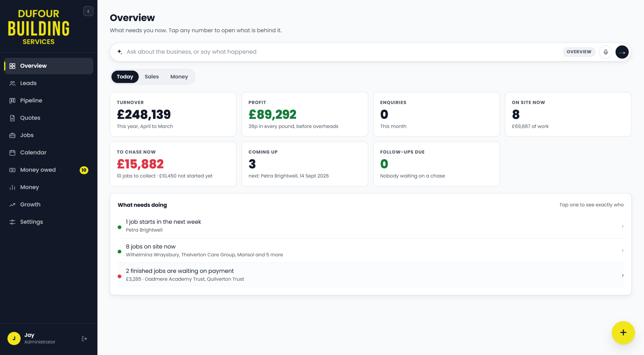Click the Overview grid icon in sidebar
This screenshot has height=355, width=644.
point(12,66)
